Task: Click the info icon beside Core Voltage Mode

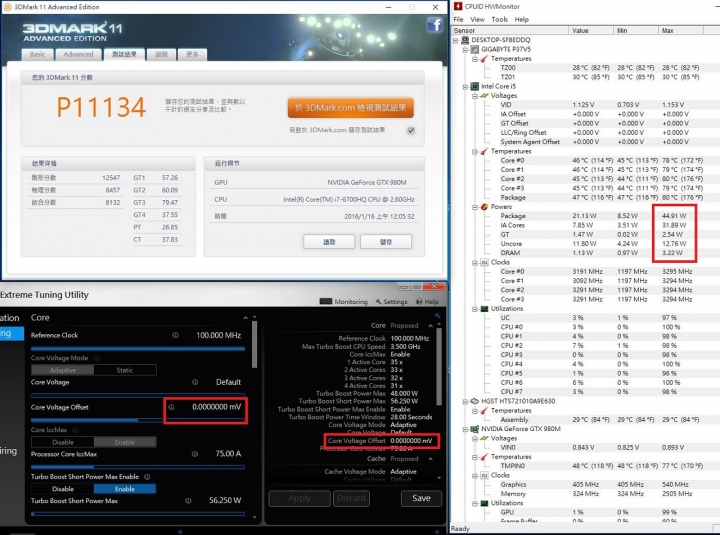Action: click(x=96, y=358)
